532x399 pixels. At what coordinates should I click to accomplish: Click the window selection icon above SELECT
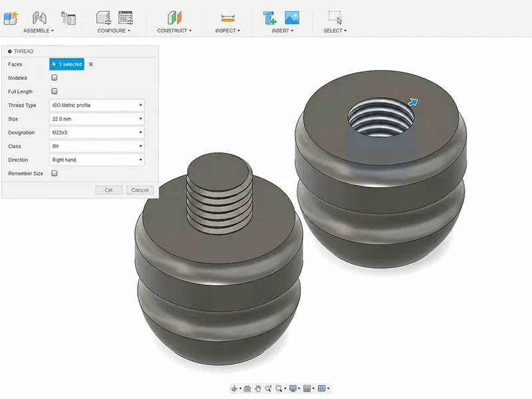(x=335, y=17)
